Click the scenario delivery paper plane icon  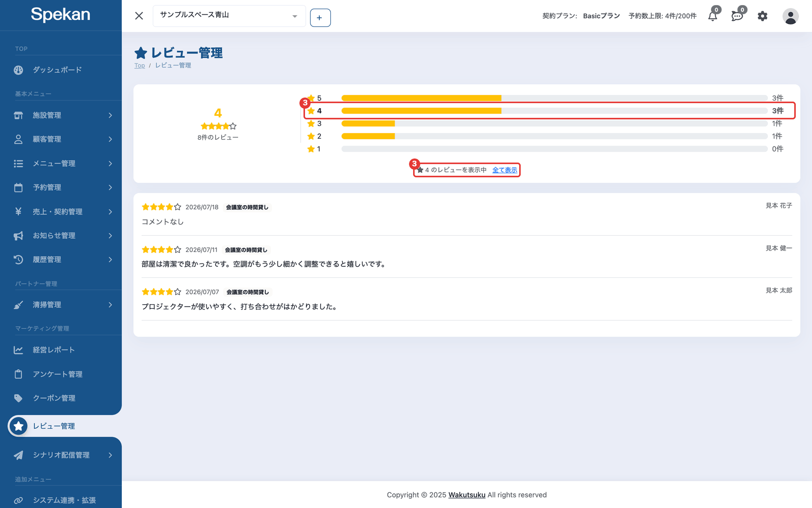coord(18,455)
